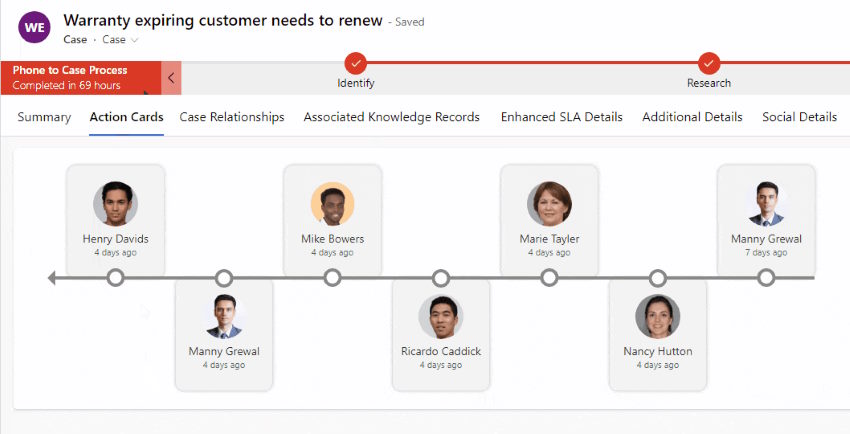Click Mike Bowers profile photo
850x434 pixels.
pyautogui.click(x=332, y=204)
